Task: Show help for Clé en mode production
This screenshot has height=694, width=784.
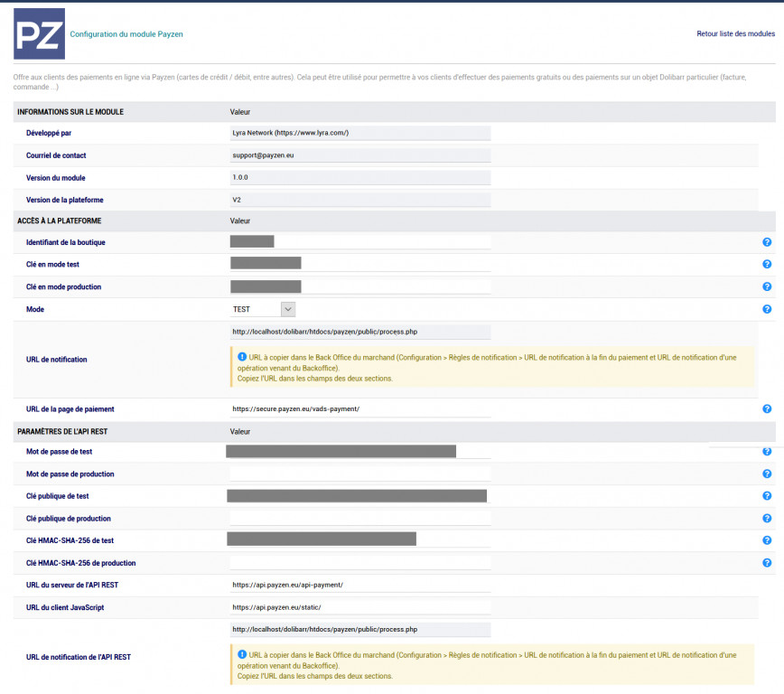Action: click(767, 286)
